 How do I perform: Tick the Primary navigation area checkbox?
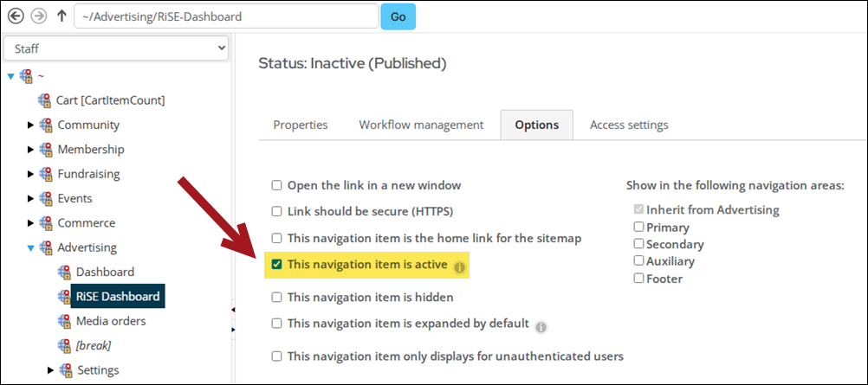[638, 227]
